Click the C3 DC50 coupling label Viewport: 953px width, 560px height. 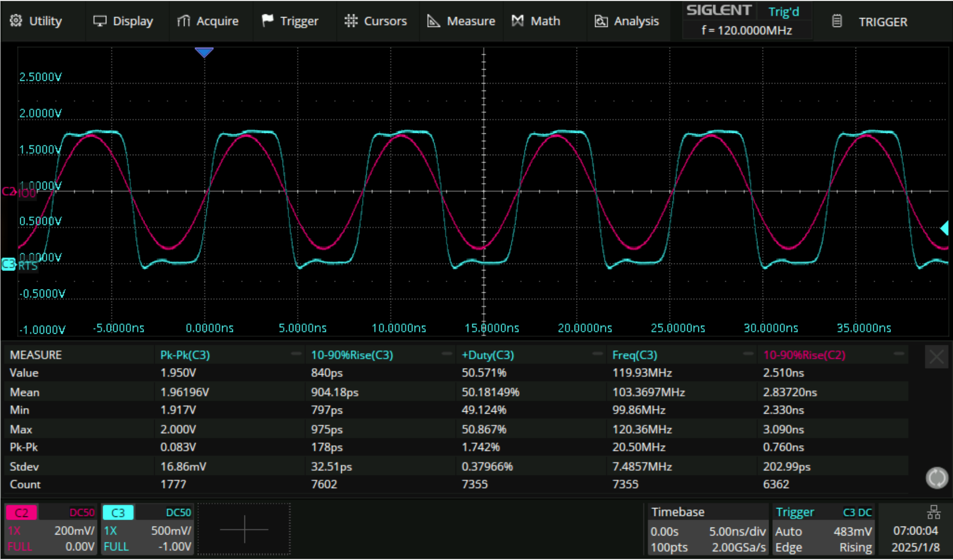click(179, 513)
